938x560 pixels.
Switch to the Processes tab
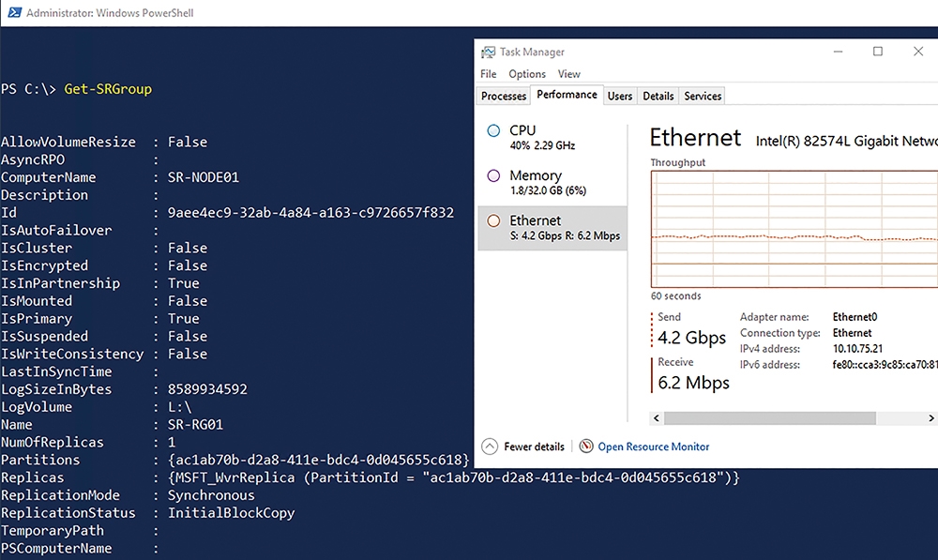pos(504,96)
